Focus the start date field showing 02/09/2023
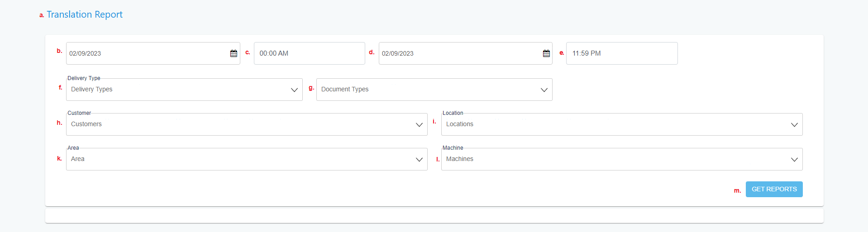 pos(153,53)
